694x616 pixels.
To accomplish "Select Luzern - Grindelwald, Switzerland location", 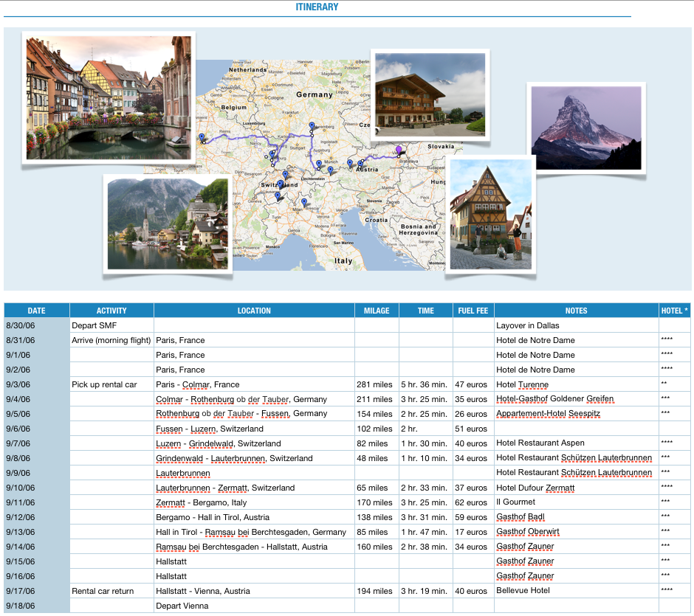I will (x=254, y=443).
